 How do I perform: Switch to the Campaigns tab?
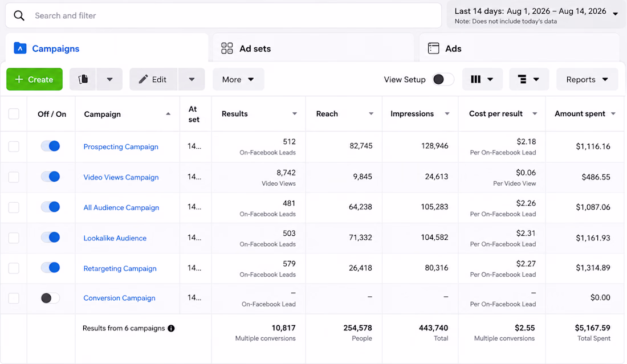coord(107,48)
